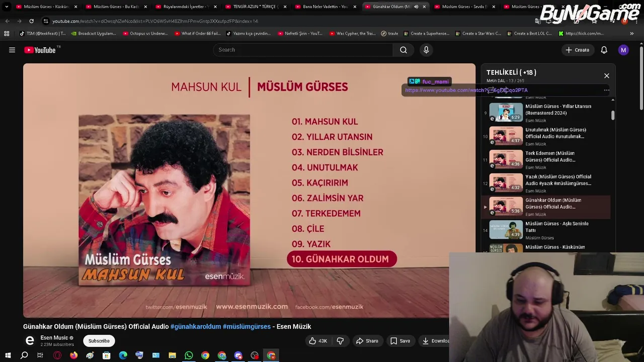The image size is (644, 362).
Task: Mute the Günahkar Oldum tab audio icon
Action: coord(416,7)
